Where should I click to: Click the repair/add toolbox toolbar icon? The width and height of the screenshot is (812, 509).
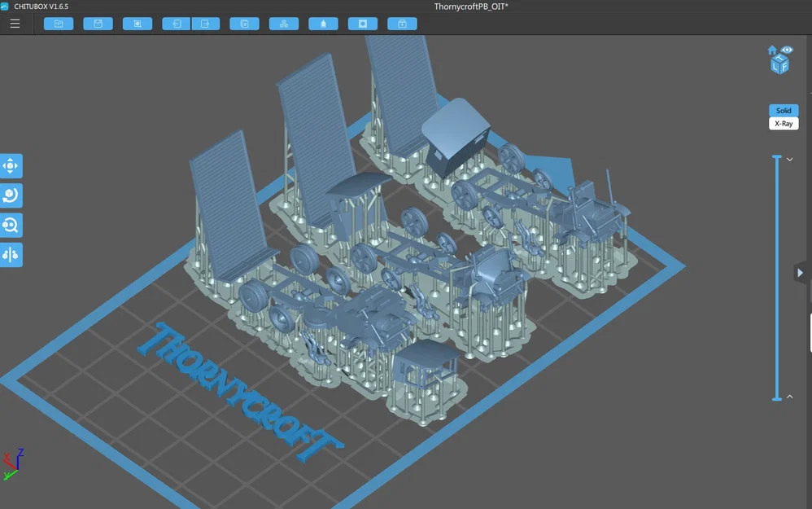(402, 24)
